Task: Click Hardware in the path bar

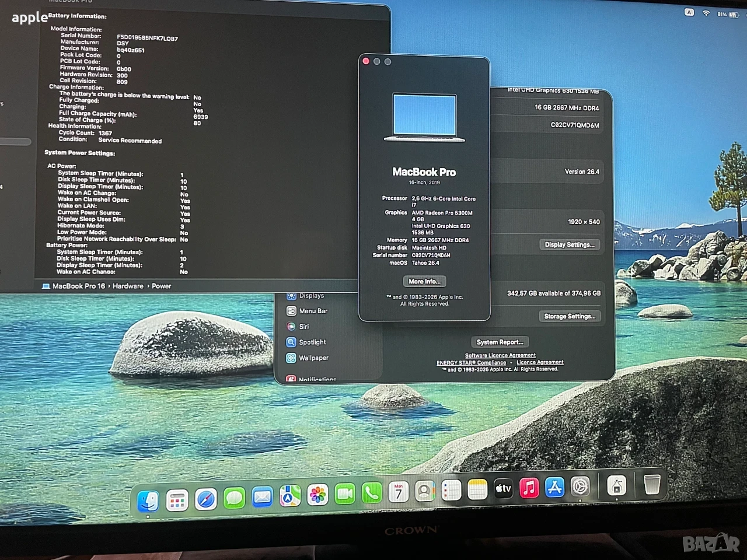Action: (x=128, y=286)
